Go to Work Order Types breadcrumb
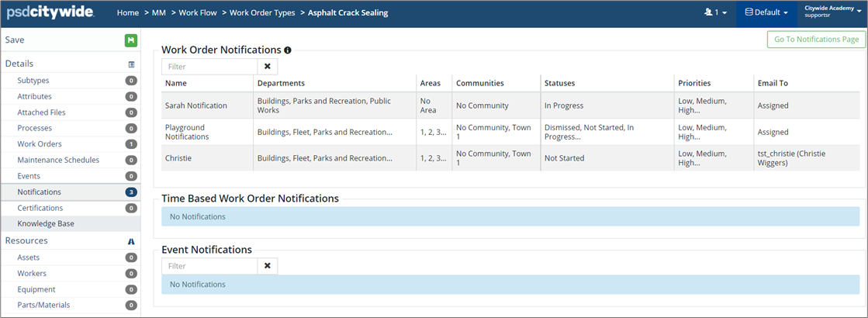Image resolution: width=868 pixels, height=318 pixels. (261, 13)
